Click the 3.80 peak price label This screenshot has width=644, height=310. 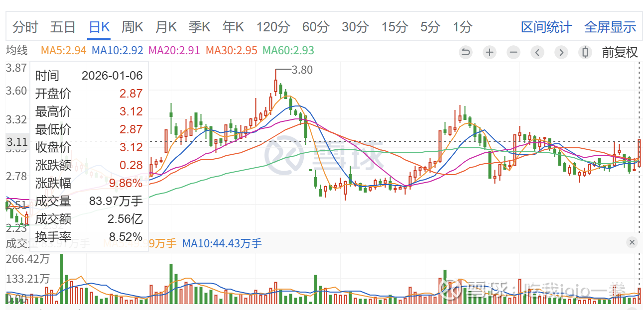click(x=302, y=70)
